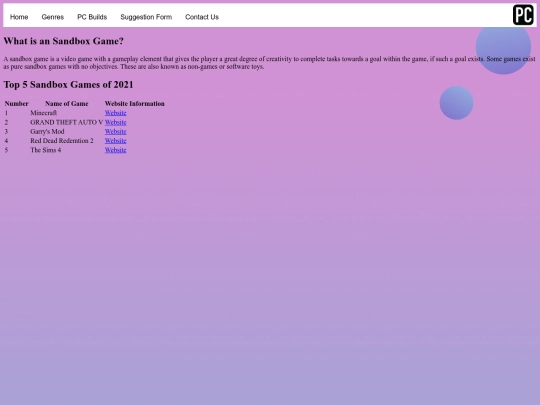This screenshot has width=540, height=405.
Task: Select the 'Name of Game' column header
Action: (66, 103)
